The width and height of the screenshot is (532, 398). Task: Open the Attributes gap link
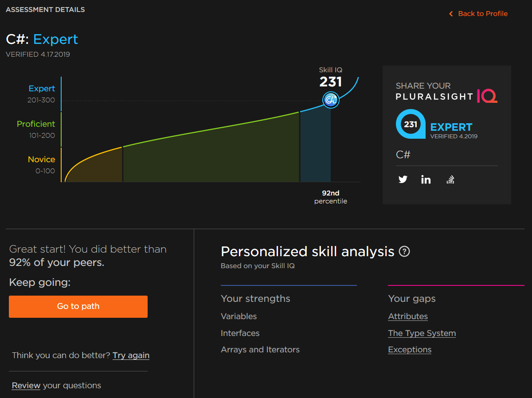pos(408,316)
